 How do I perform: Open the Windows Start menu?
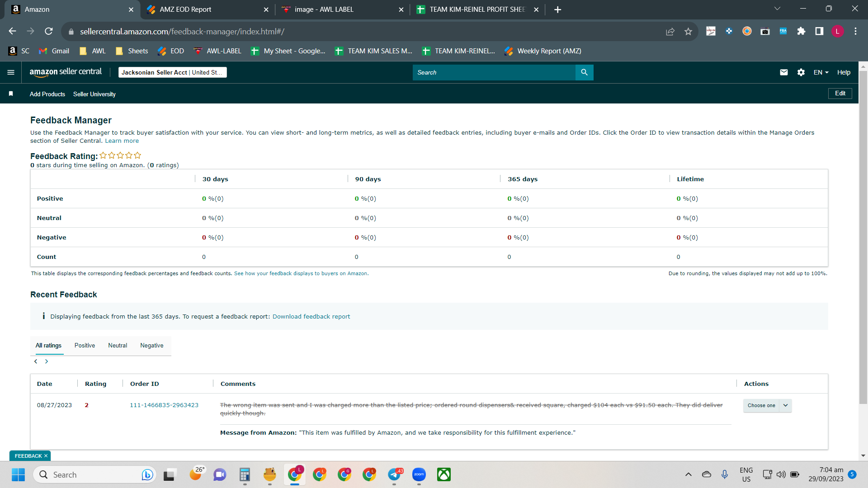[18, 474]
